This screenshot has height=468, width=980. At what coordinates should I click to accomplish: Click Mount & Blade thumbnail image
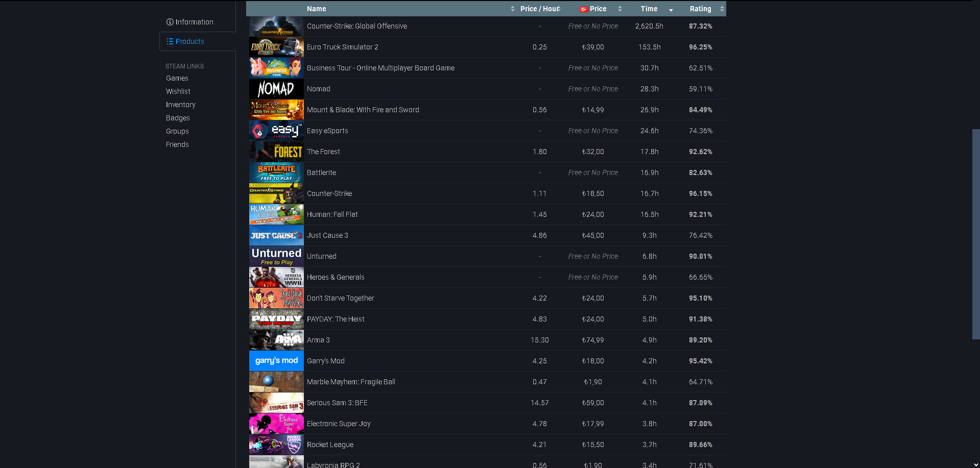click(276, 110)
